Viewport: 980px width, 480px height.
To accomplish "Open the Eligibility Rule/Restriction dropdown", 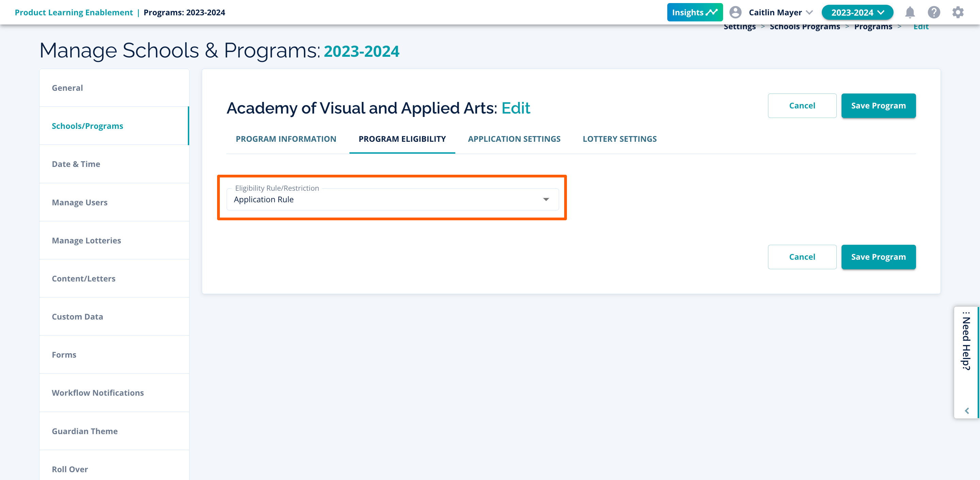I will coord(392,200).
